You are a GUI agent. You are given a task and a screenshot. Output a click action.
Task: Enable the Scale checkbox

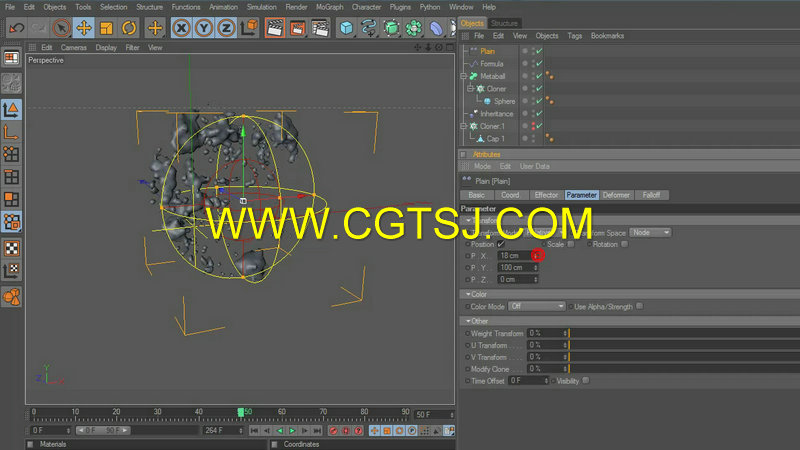571,244
